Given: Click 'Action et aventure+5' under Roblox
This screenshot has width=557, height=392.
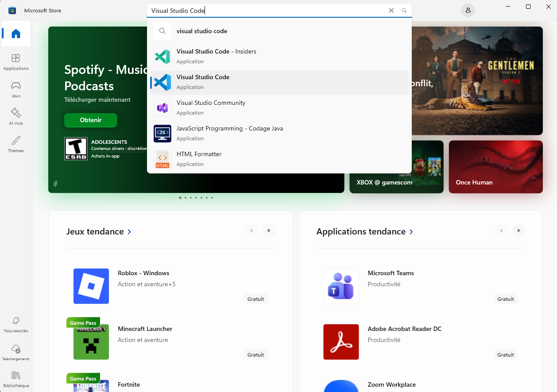Looking at the screenshot, I should pos(147,284).
